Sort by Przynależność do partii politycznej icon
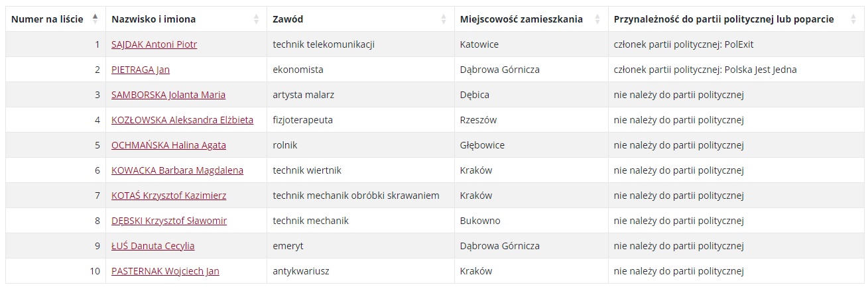 pos(853,19)
